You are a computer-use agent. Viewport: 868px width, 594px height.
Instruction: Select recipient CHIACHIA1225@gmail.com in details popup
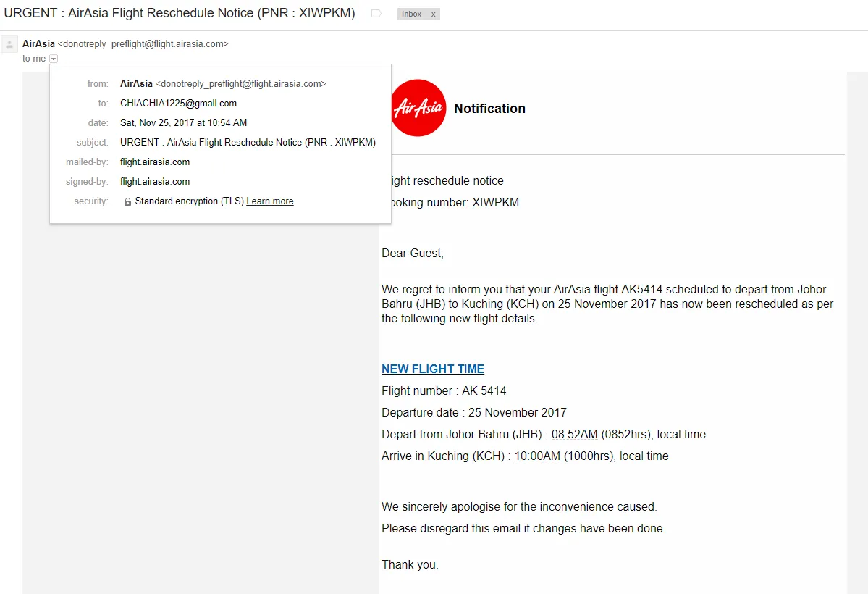(178, 103)
